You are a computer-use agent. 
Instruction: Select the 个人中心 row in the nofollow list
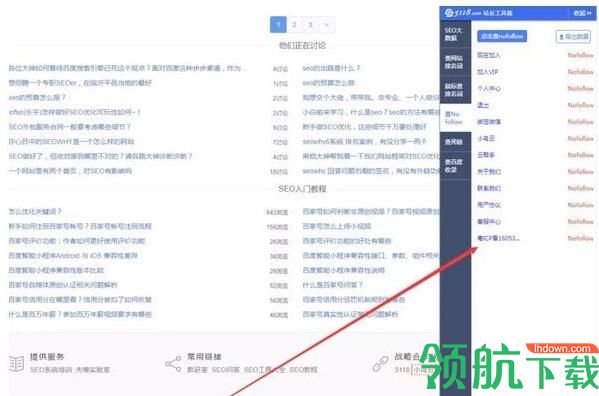tap(535, 89)
